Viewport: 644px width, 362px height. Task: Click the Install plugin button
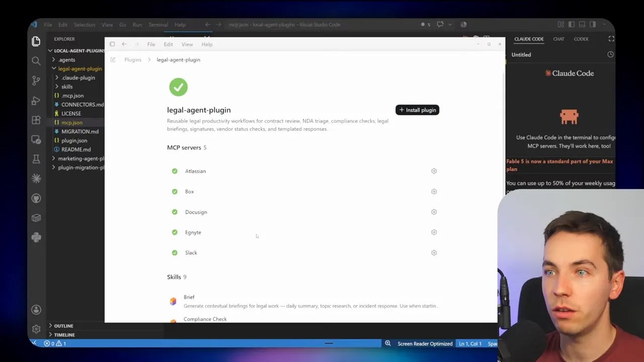(417, 110)
